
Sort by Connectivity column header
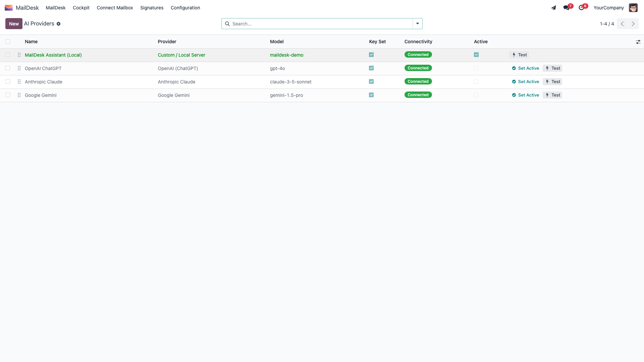point(418,42)
